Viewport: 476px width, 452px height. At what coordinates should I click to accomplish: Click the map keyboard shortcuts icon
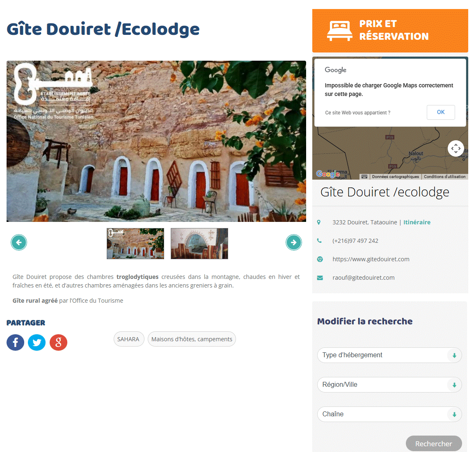tap(364, 176)
